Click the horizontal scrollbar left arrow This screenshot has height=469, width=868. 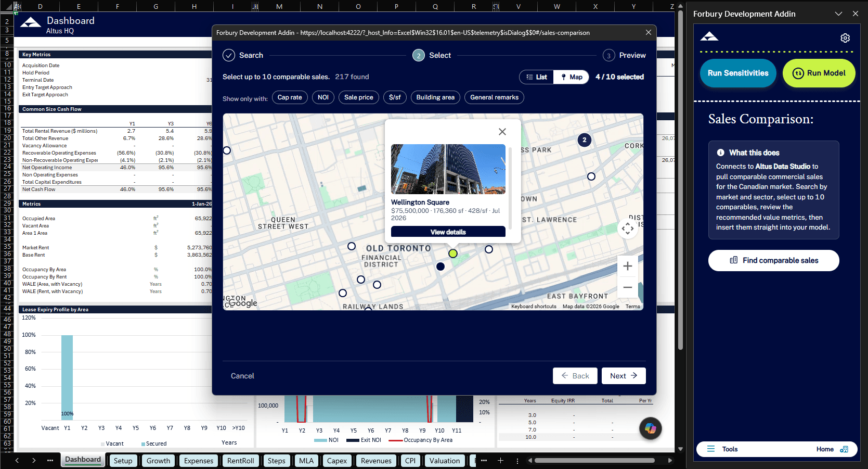[530, 461]
